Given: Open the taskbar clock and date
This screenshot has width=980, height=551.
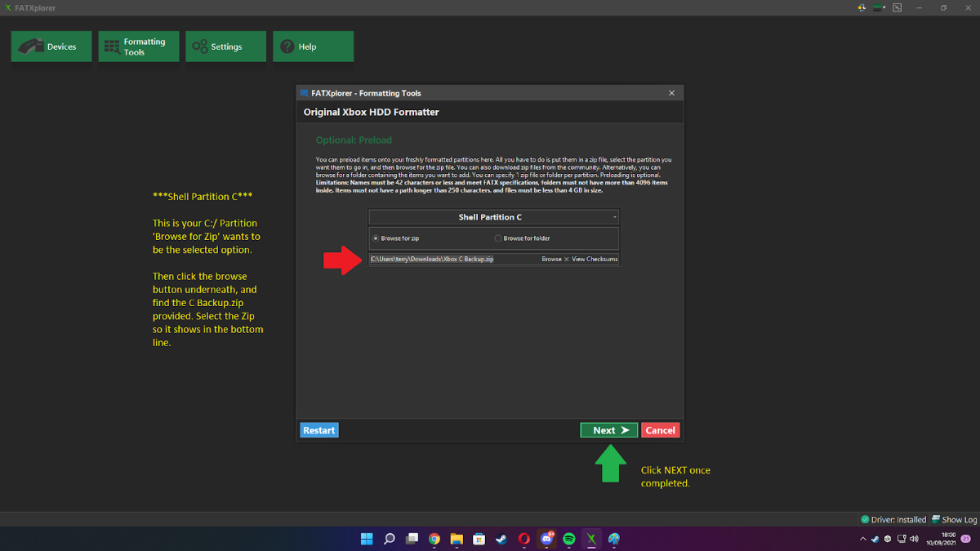Looking at the screenshot, I should click(x=939, y=539).
